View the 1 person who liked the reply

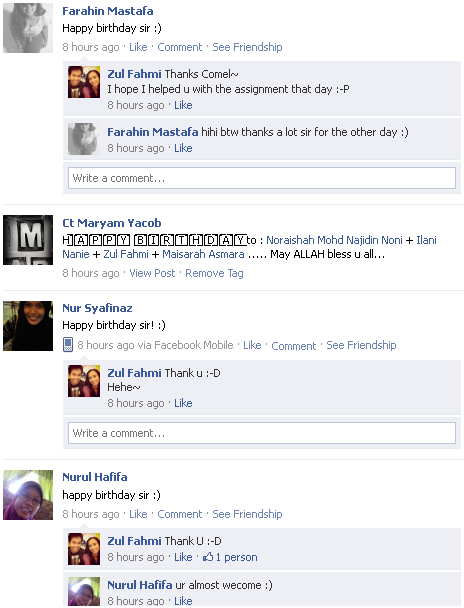click(x=236, y=557)
